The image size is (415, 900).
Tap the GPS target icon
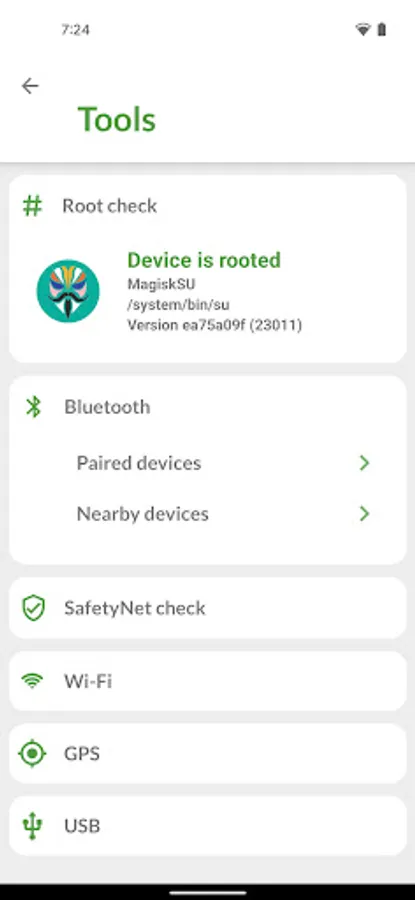(x=32, y=754)
